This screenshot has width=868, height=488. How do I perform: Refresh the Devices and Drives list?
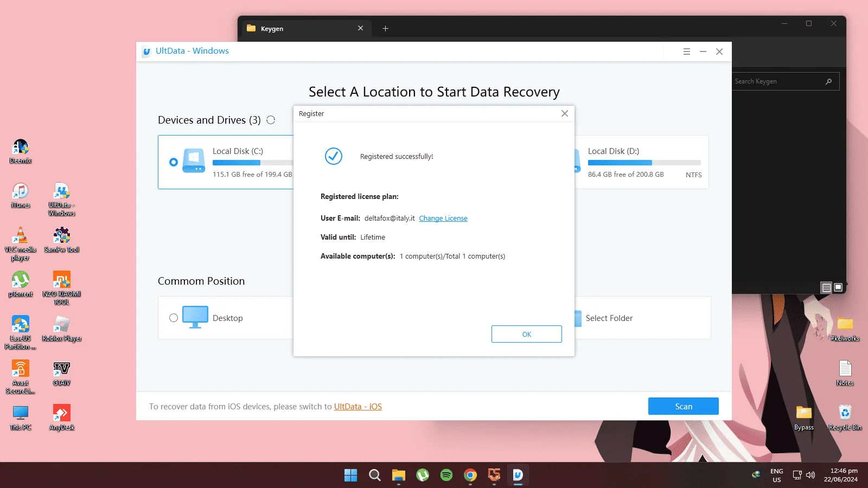point(271,120)
